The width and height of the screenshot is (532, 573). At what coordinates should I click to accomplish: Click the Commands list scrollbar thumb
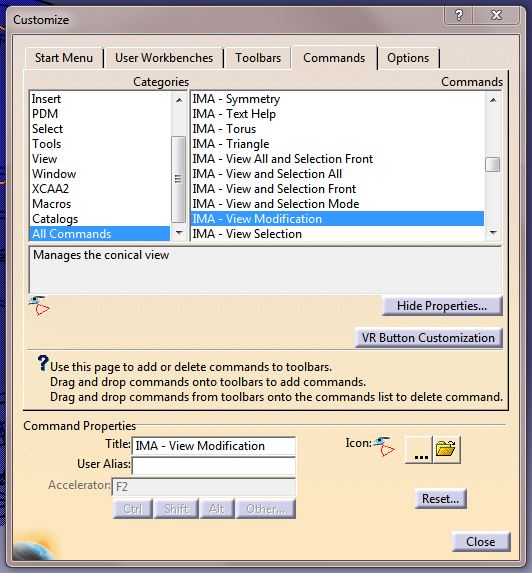(493, 164)
